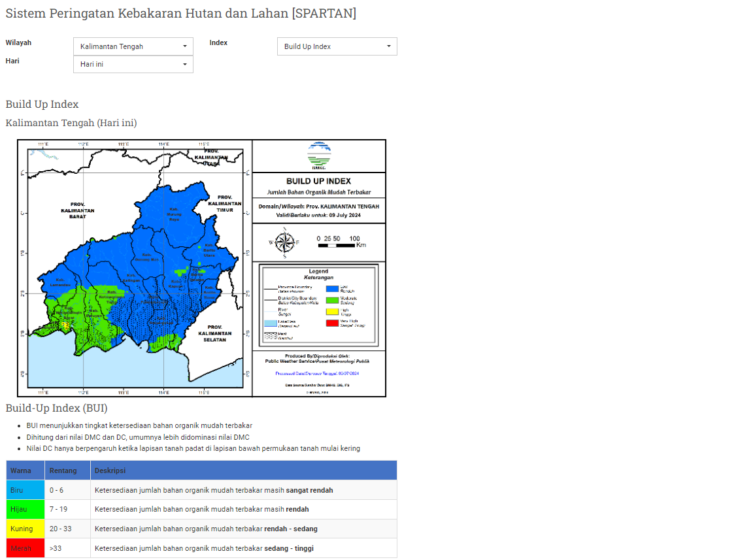Click description ending with 'rendah - sedang'

pos(206,529)
